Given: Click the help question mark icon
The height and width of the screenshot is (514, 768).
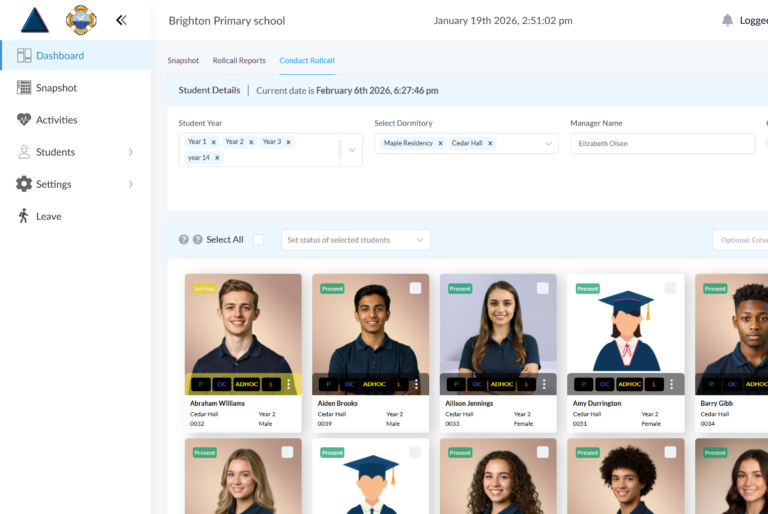Looking at the screenshot, I should point(184,240).
